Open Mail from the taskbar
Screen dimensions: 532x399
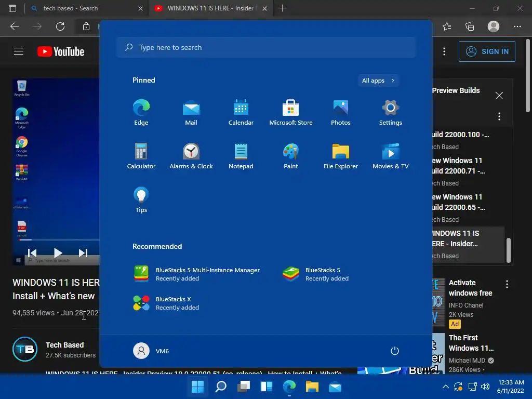tap(335, 387)
